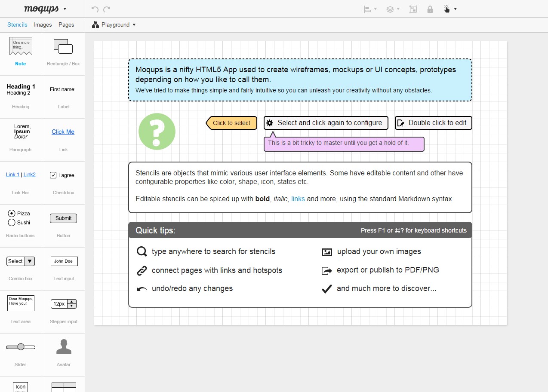
Task: Click the 'Dear Moqups' text area stencil
Action: tap(21, 303)
